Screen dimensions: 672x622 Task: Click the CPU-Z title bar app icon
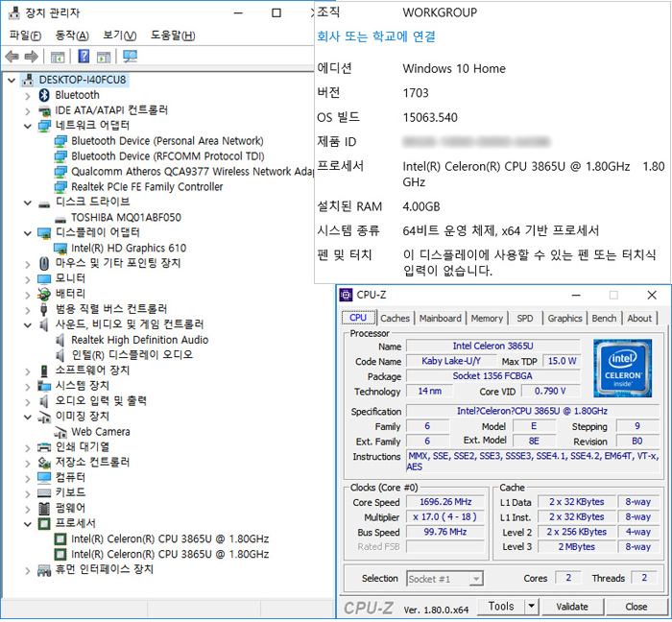pos(346,295)
